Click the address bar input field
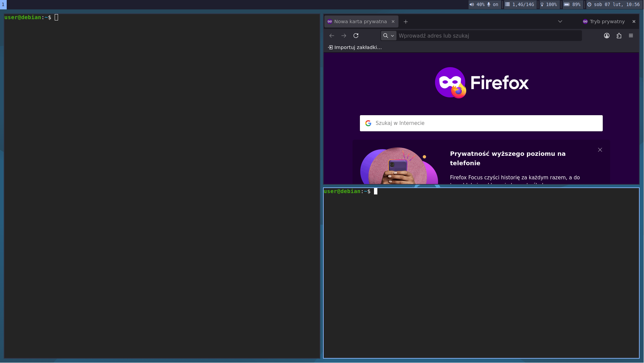The image size is (644, 363). coord(486,36)
